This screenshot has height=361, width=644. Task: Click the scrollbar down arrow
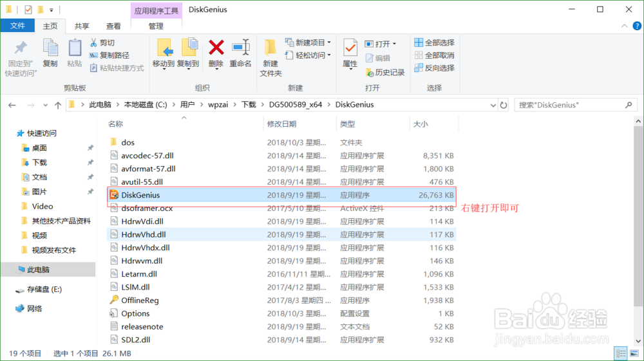[x=638, y=341]
